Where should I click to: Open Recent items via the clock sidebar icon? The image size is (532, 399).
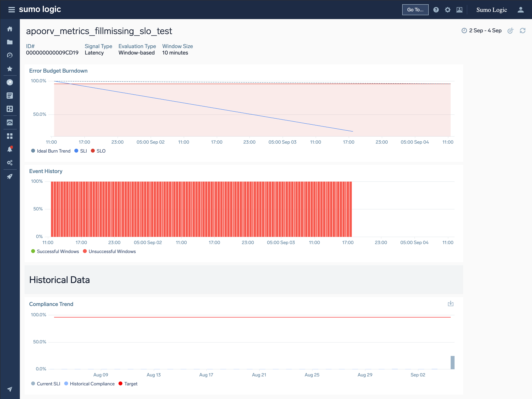click(x=10, y=55)
